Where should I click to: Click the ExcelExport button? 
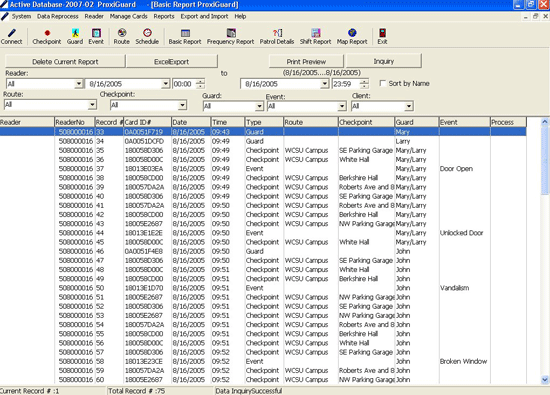tap(172, 62)
